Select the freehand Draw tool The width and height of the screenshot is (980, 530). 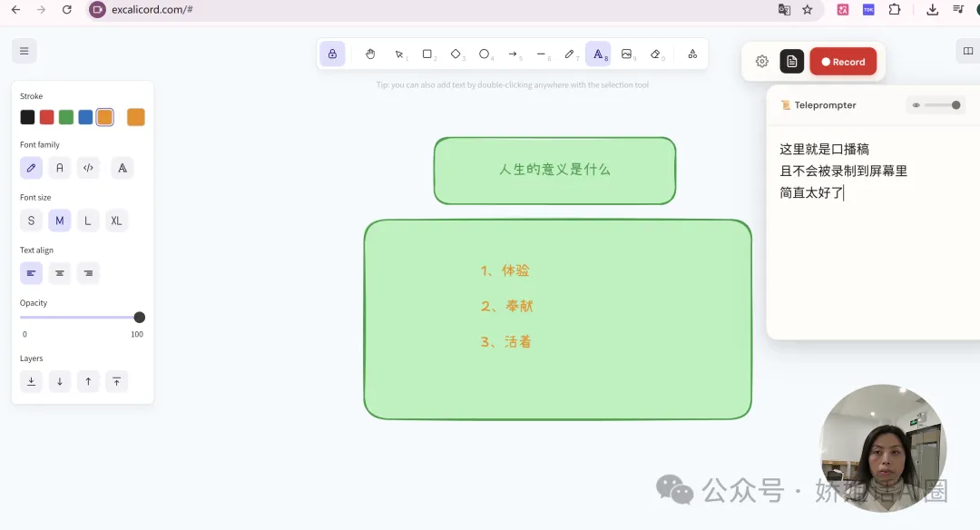(x=570, y=54)
